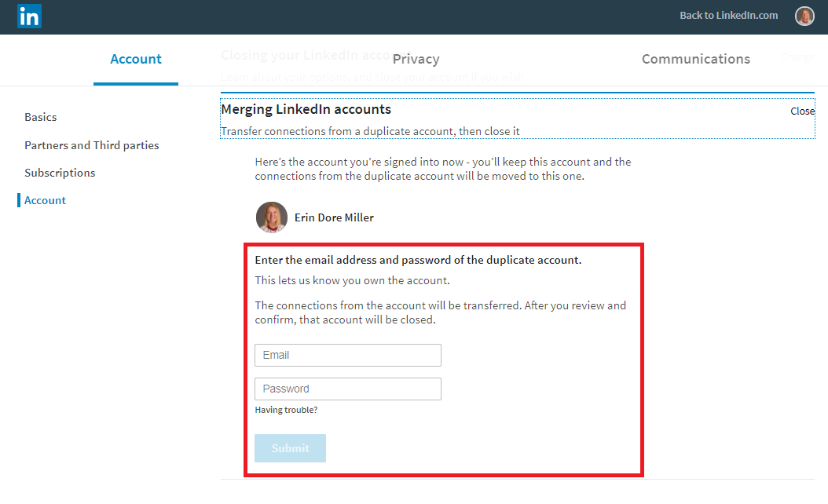The height and width of the screenshot is (504, 828).
Task: Open the Basics settings section
Action: coord(40,117)
